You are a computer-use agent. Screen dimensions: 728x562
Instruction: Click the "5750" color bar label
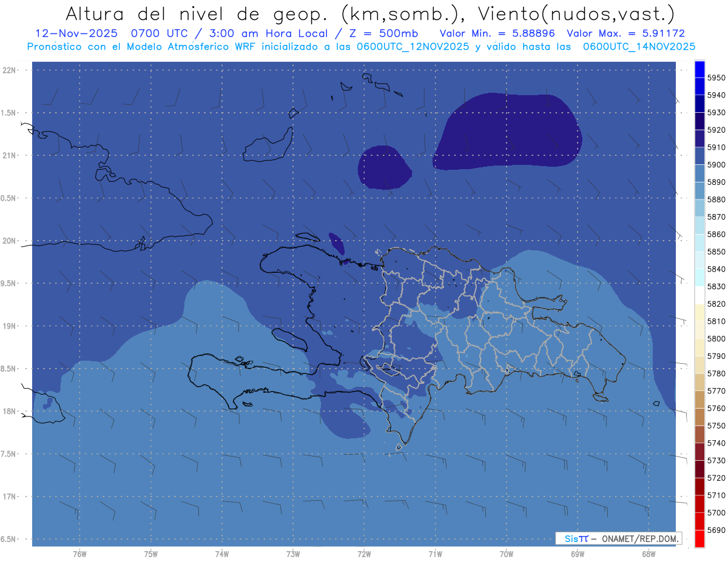(x=716, y=426)
